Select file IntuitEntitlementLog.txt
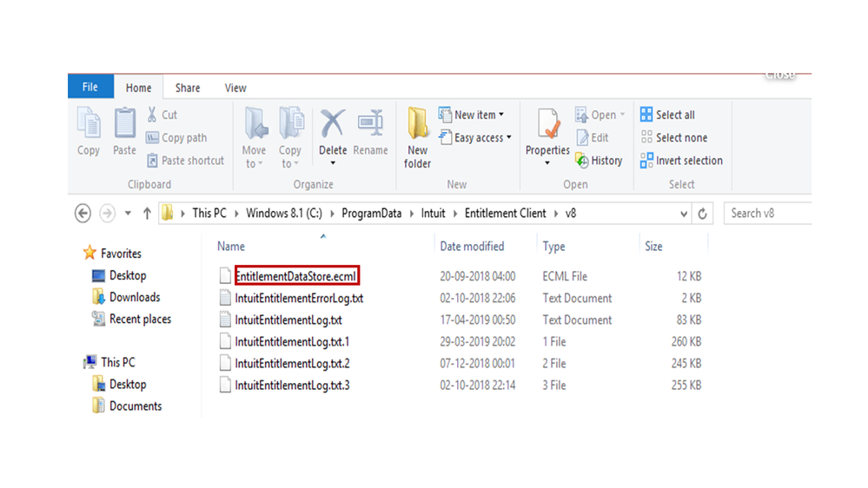The height and width of the screenshot is (488, 868). coord(288,320)
